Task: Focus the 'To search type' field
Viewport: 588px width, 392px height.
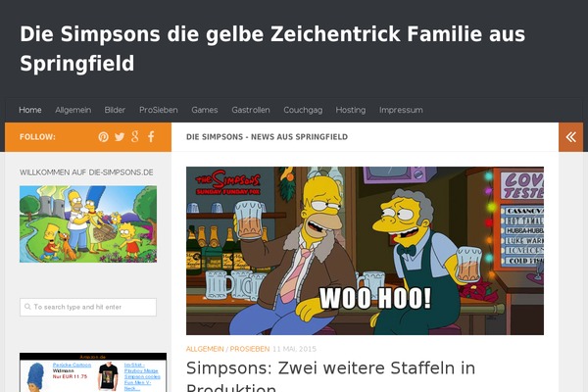Action: (88, 307)
